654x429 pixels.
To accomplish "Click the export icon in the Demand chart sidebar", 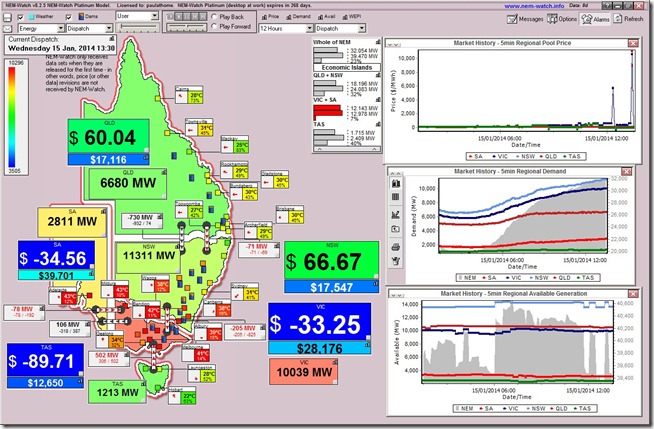I will (x=395, y=229).
